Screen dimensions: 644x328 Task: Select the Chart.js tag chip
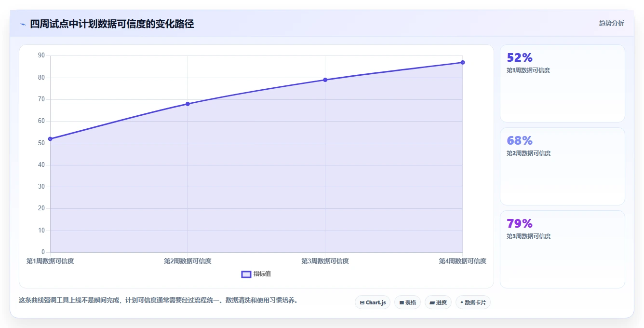[x=373, y=302]
